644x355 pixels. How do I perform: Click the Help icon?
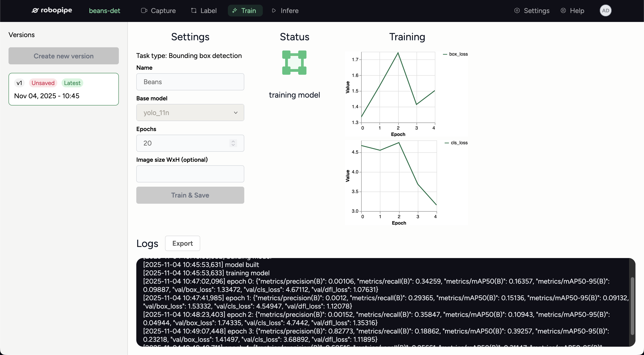pyautogui.click(x=563, y=10)
